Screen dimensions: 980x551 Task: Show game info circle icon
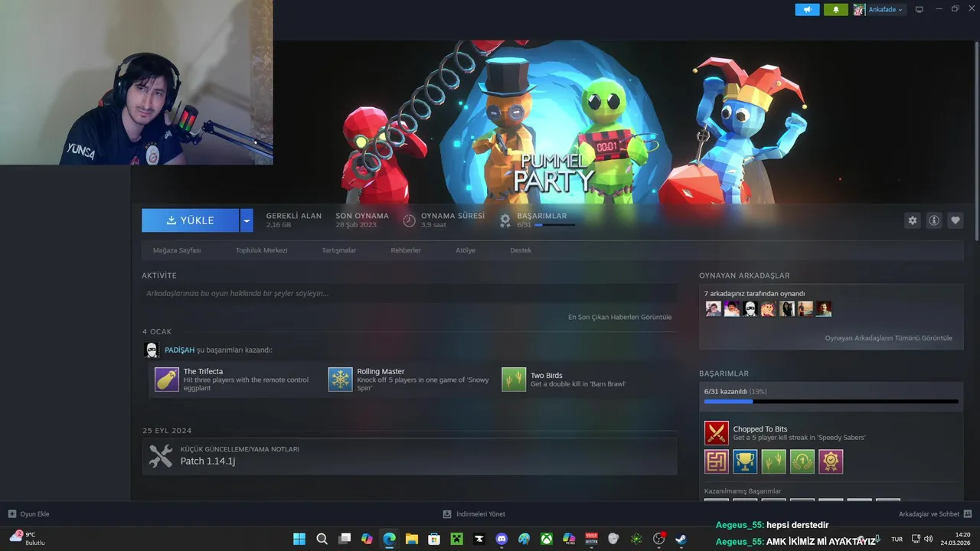tap(934, 220)
